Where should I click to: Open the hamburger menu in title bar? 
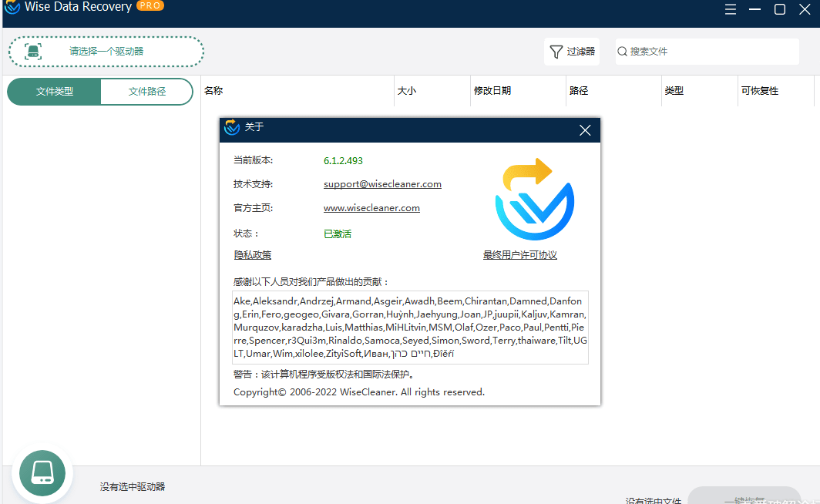[x=730, y=9]
